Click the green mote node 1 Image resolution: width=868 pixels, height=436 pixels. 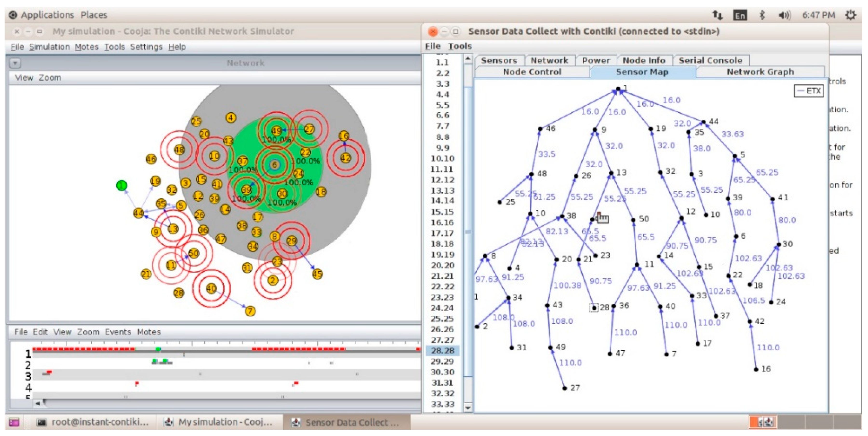(x=121, y=185)
